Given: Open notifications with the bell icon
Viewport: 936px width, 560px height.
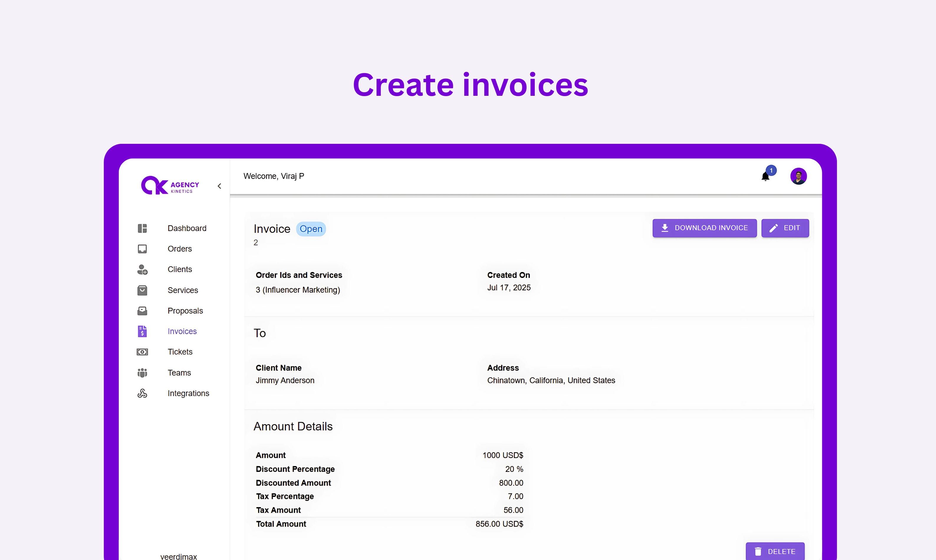Looking at the screenshot, I should click(765, 177).
